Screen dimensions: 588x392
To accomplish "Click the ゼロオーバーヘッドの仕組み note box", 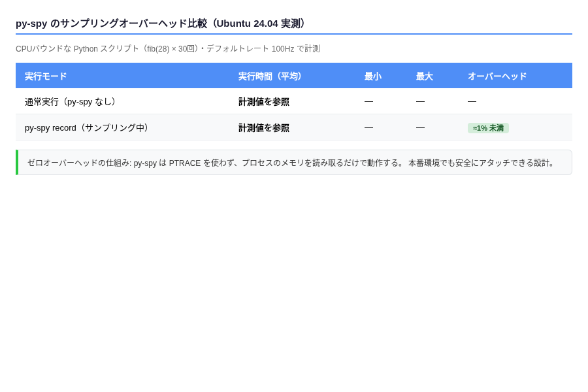I will [294, 163].
